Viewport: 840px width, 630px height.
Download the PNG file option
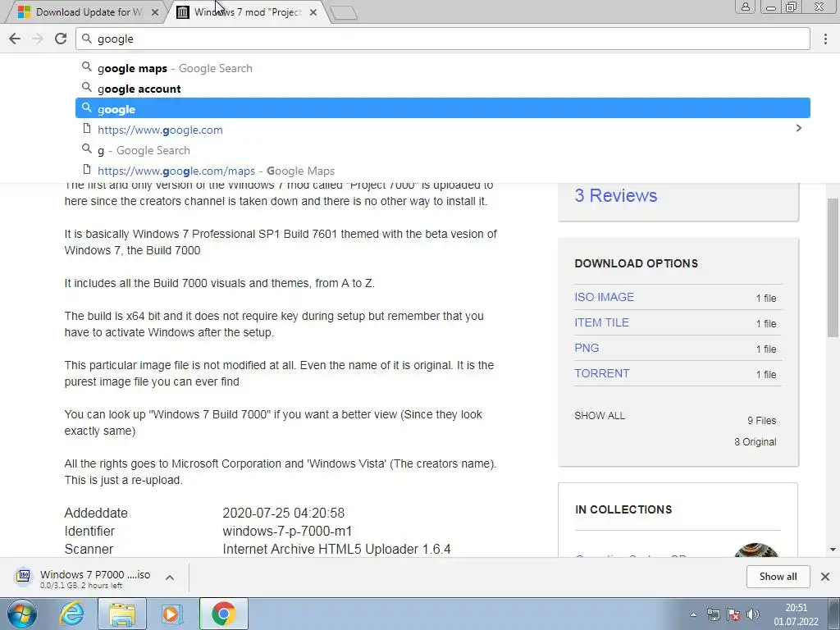587,348
